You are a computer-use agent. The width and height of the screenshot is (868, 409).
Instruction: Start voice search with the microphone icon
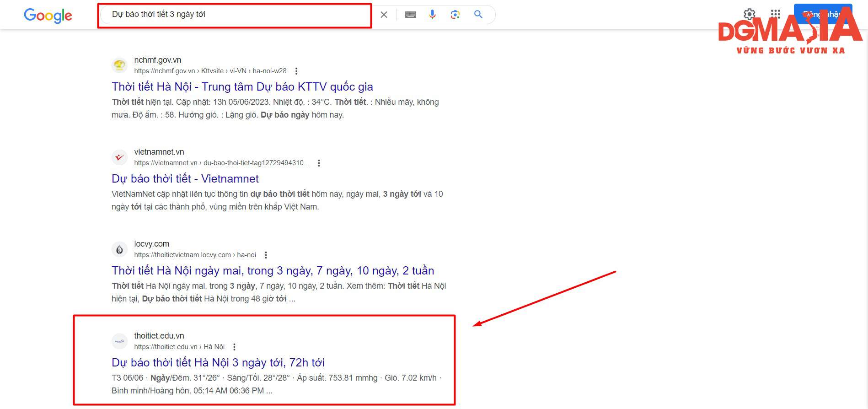coord(432,15)
